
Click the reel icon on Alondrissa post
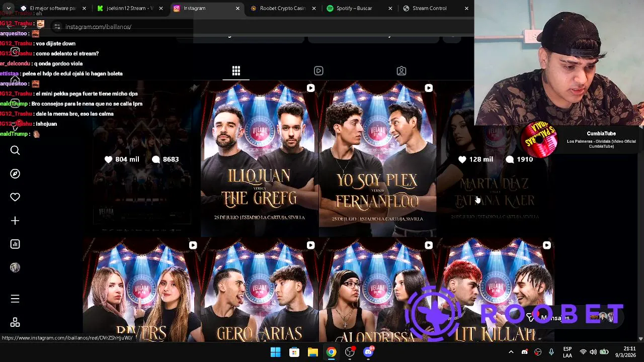[x=429, y=245]
